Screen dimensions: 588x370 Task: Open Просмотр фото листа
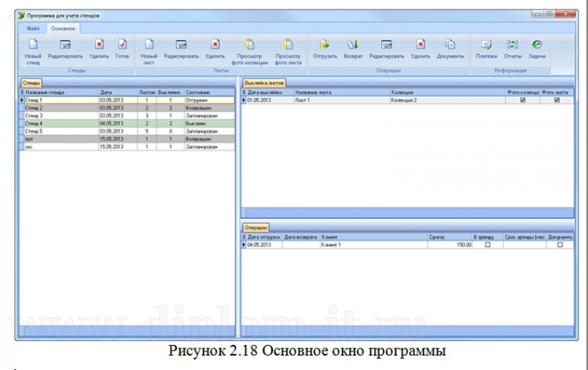(288, 51)
